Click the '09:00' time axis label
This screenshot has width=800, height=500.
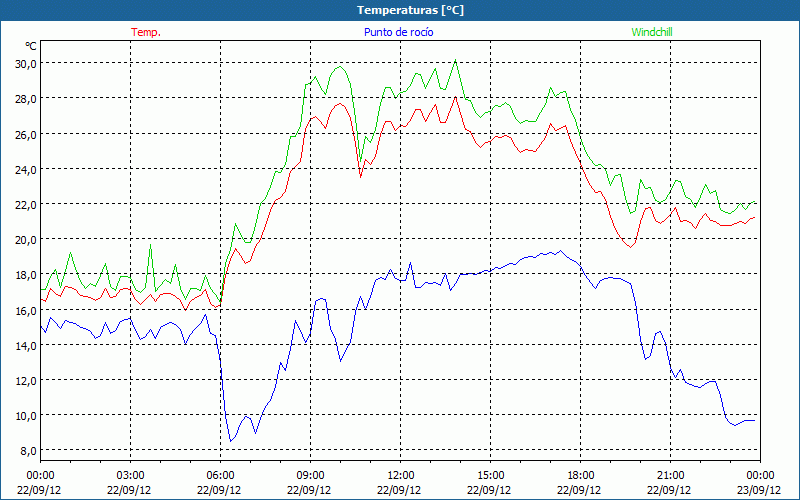310,476
